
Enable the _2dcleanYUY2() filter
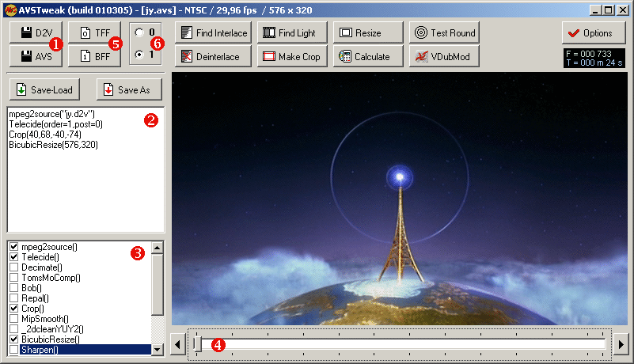pyautogui.click(x=13, y=329)
